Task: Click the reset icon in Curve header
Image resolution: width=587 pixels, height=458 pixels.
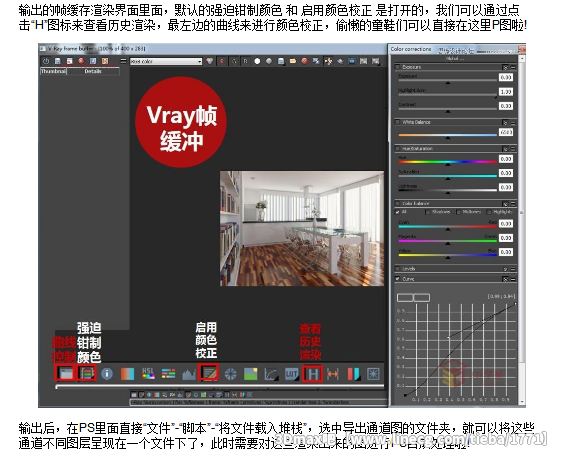Action: click(505, 279)
